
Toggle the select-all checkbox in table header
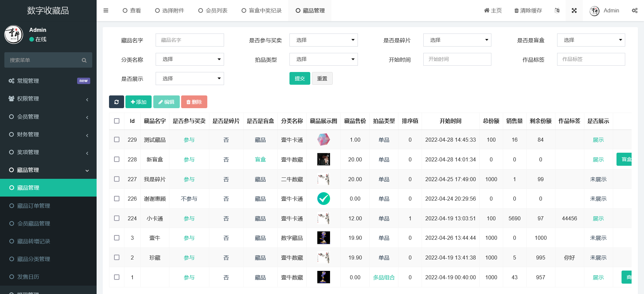(x=117, y=121)
